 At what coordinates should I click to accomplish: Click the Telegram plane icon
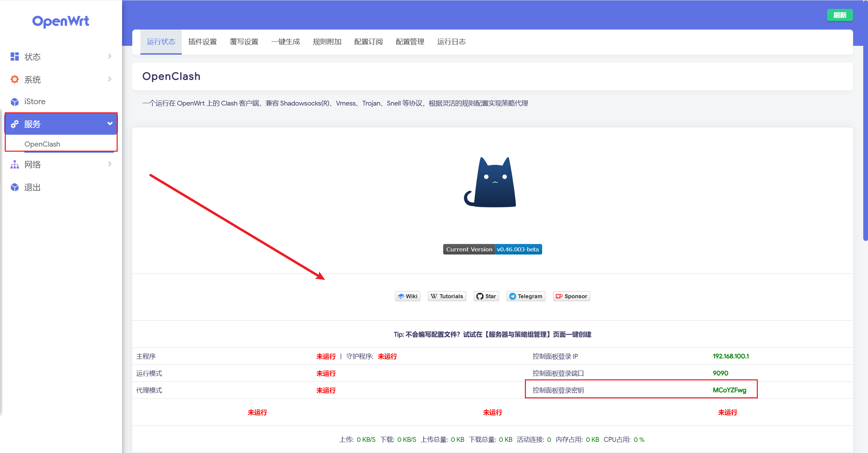click(x=513, y=296)
